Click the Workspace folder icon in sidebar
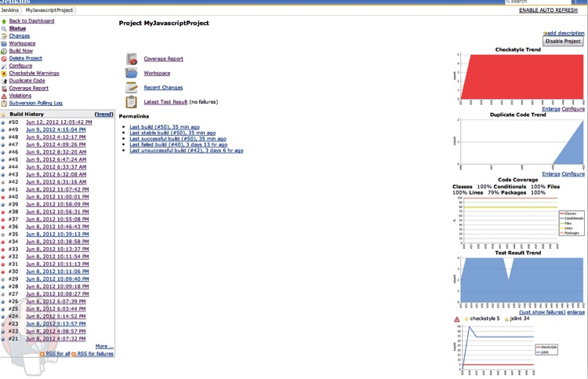Screen dimensions: 588x379 click(4, 43)
